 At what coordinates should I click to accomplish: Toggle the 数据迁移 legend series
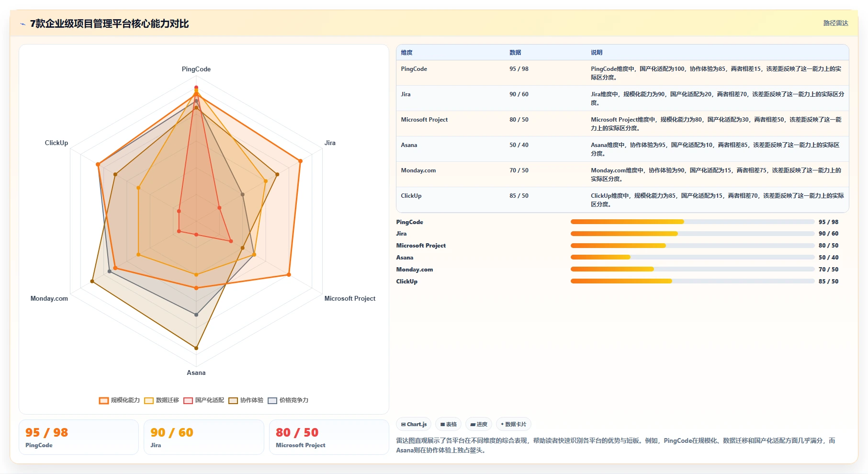tap(162, 400)
